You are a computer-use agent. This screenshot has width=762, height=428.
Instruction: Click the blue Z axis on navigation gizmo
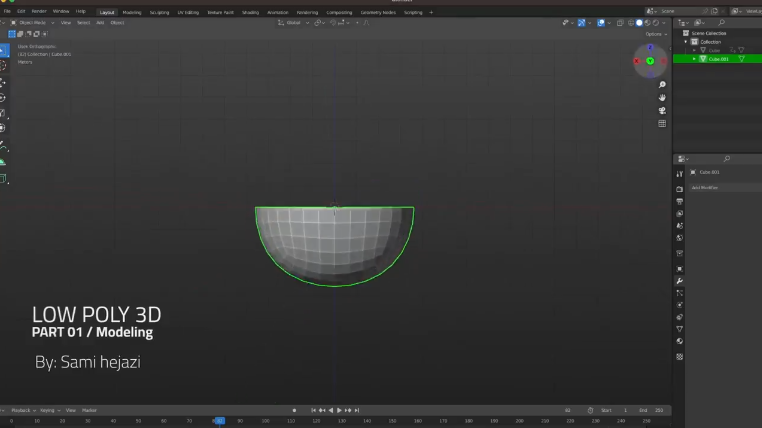point(650,48)
